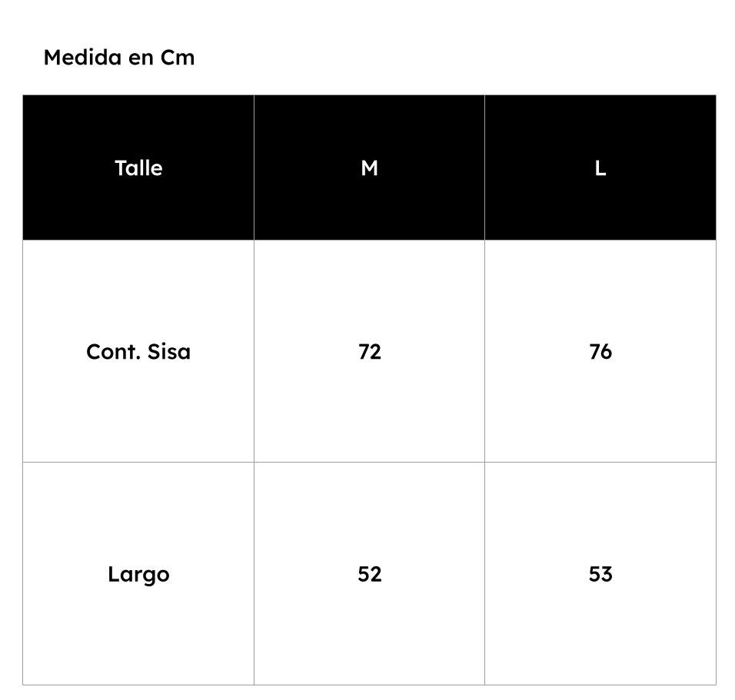Click the border between Cont. Sisa and Largo rows
The width and height of the screenshot is (735, 700).
tap(369, 462)
